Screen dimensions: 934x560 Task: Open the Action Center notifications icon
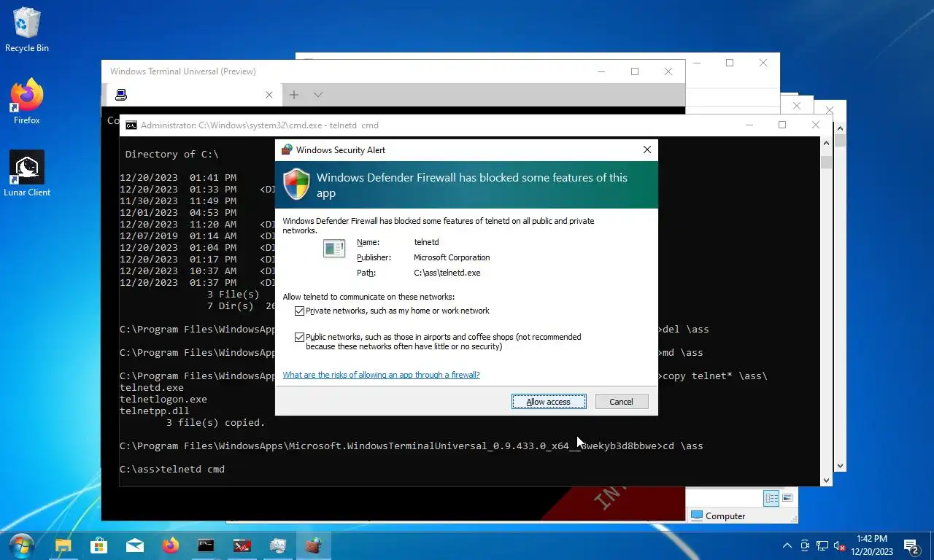(911, 545)
